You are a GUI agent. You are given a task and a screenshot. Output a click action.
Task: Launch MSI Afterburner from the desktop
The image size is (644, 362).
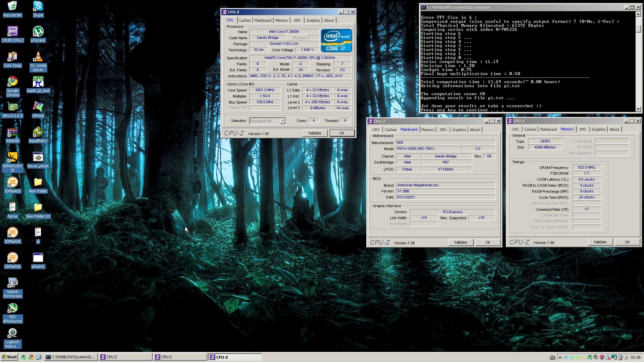(x=12, y=313)
